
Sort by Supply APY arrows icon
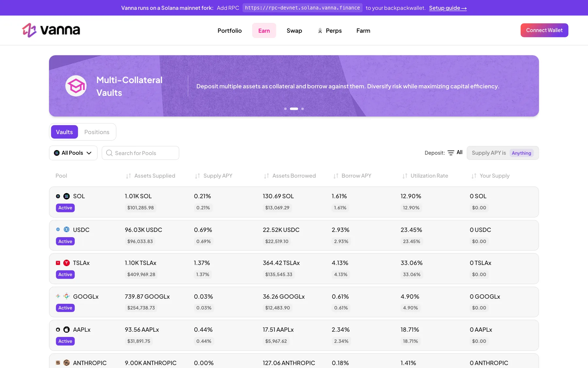(197, 176)
